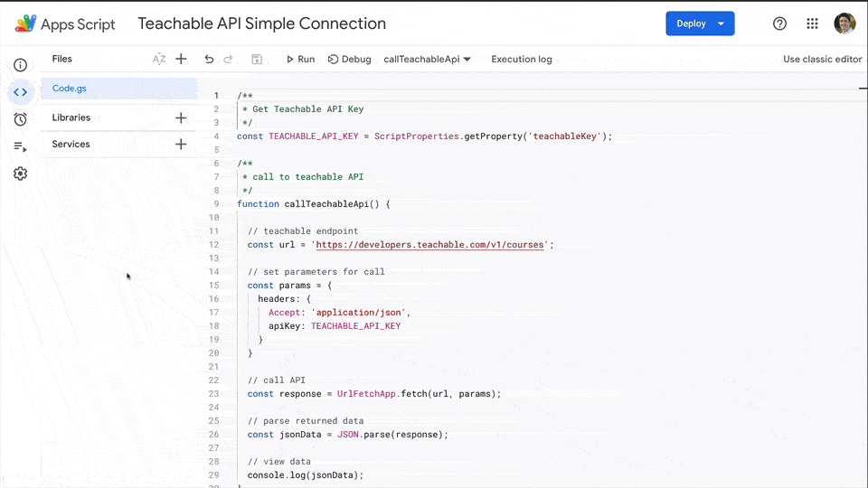Switch to Use classic editor
The image size is (868, 488).
pyautogui.click(x=822, y=60)
